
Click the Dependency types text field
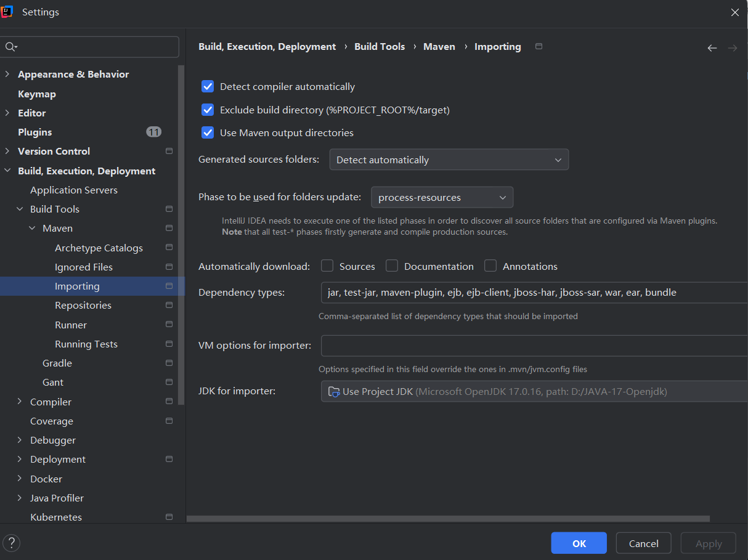click(x=534, y=292)
